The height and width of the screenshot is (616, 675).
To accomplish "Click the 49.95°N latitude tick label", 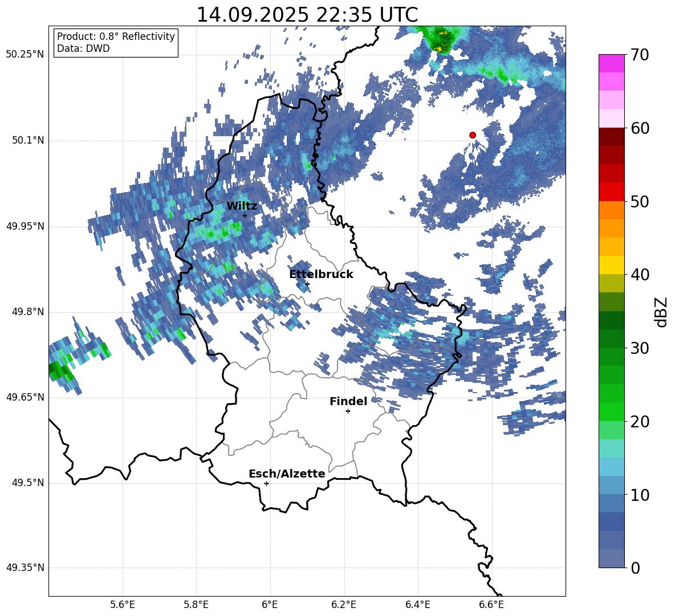I will (x=25, y=226).
